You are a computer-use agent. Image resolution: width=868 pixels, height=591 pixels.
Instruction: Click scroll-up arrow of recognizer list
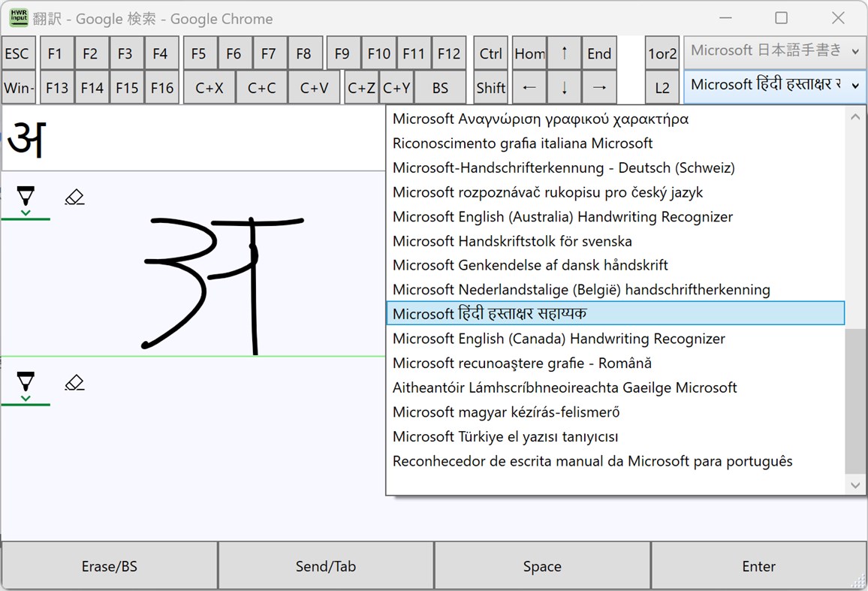pos(855,117)
